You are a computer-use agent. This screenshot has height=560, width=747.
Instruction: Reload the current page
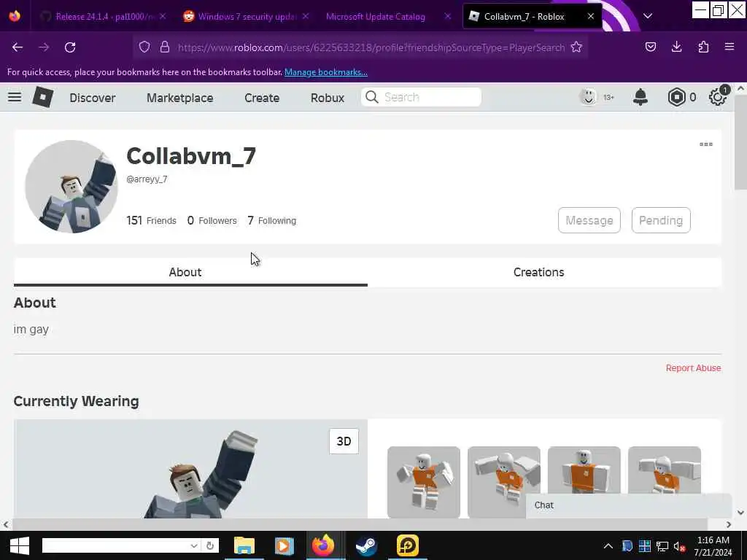click(70, 47)
